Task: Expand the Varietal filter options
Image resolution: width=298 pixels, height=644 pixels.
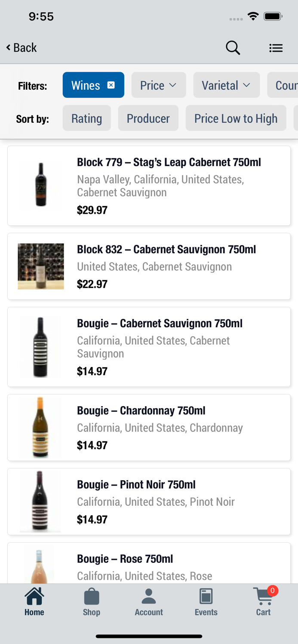Action: point(226,85)
